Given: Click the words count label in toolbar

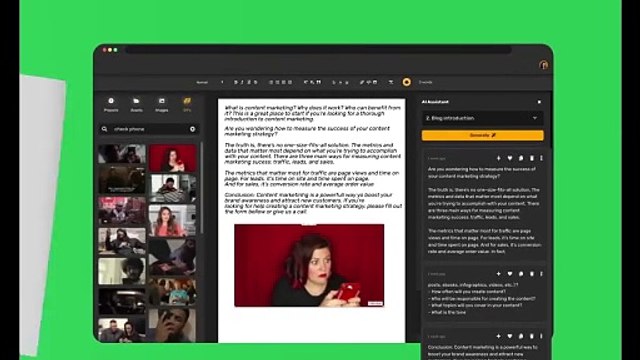Looking at the screenshot, I should [x=425, y=82].
